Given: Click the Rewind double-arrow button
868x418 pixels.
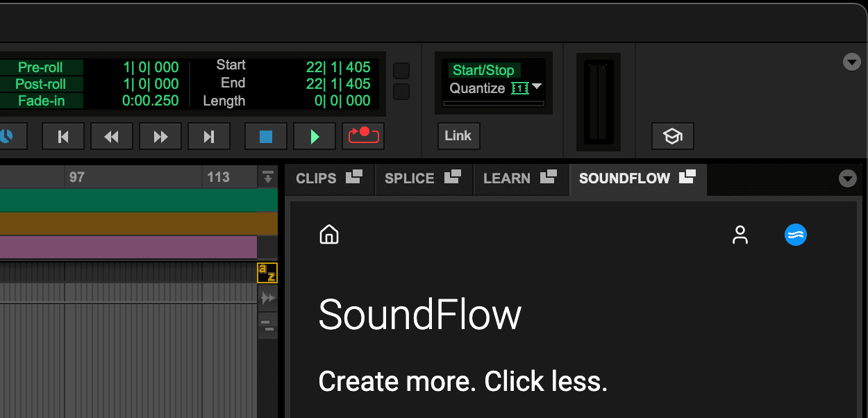Looking at the screenshot, I should pos(111,137).
